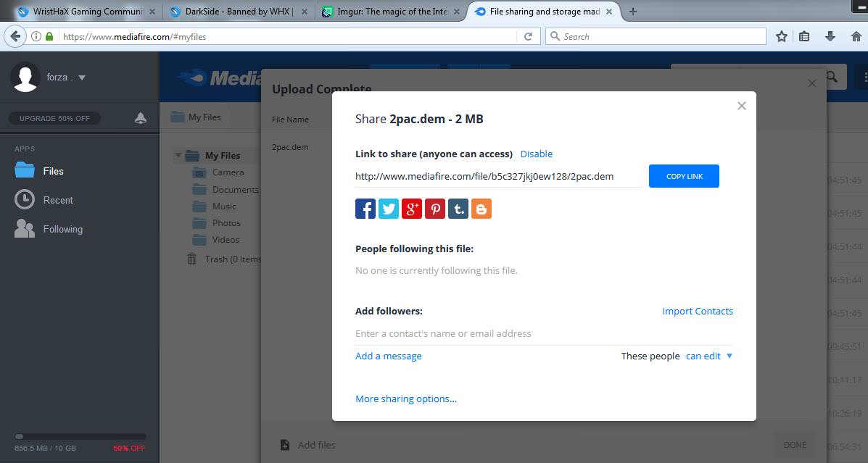Close the Imgur tab

[x=457, y=12]
